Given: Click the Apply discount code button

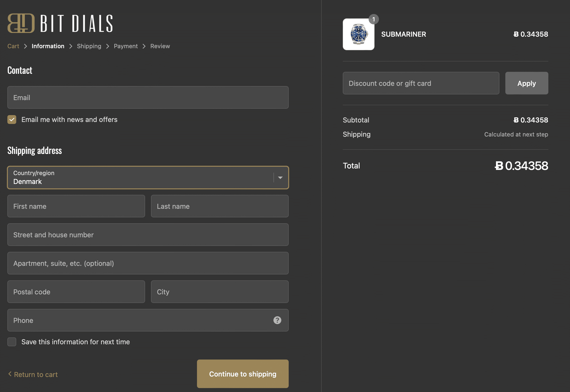Looking at the screenshot, I should (527, 83).
